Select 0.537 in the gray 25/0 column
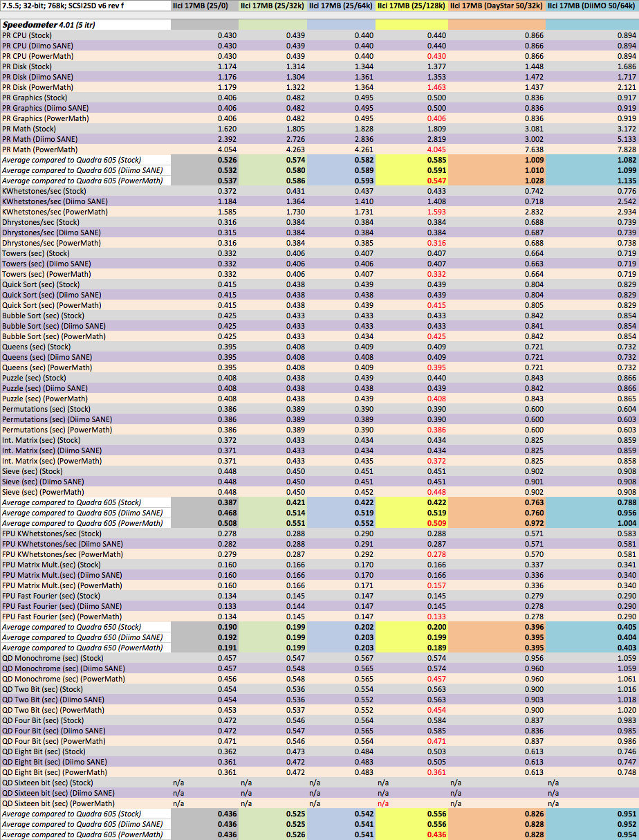 226,180
